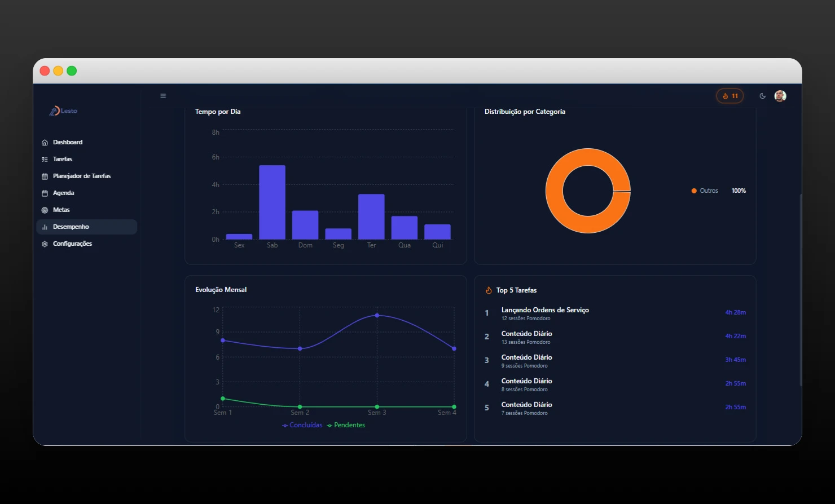
Task: Select the orange Outros segment of the donut chart
Action: 588,158
